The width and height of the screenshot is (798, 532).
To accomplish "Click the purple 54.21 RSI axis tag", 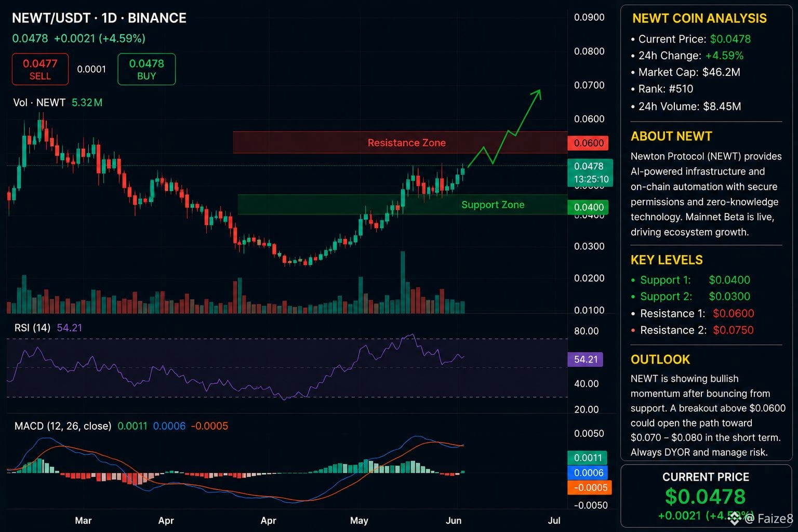I will coord(586,359).
